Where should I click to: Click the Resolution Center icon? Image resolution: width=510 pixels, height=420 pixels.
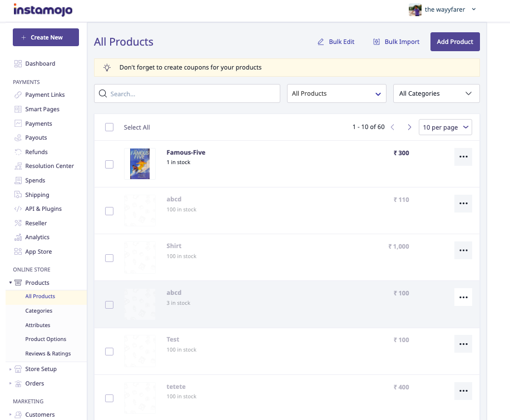18,166
